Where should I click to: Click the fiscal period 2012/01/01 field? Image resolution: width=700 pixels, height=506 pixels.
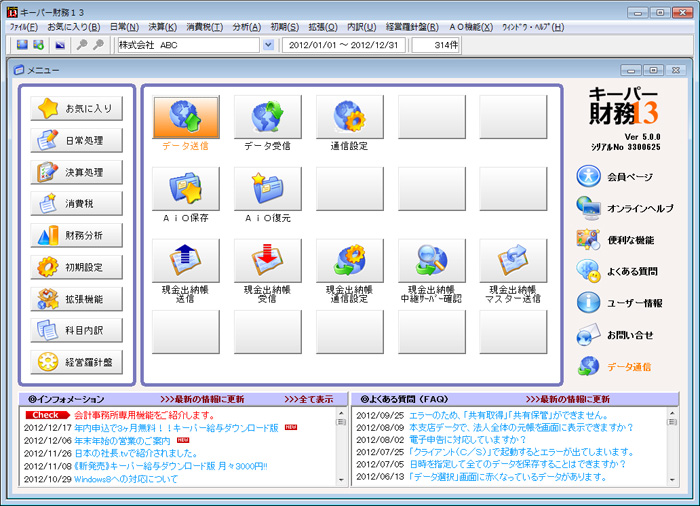[x=343, y=45]
